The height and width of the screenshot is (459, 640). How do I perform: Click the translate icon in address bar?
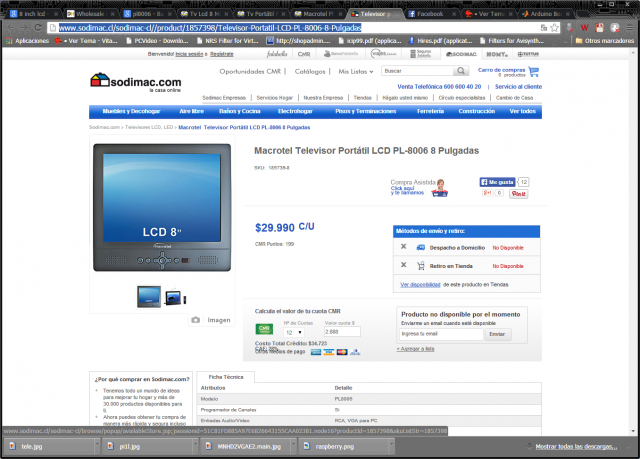[544, 28]
